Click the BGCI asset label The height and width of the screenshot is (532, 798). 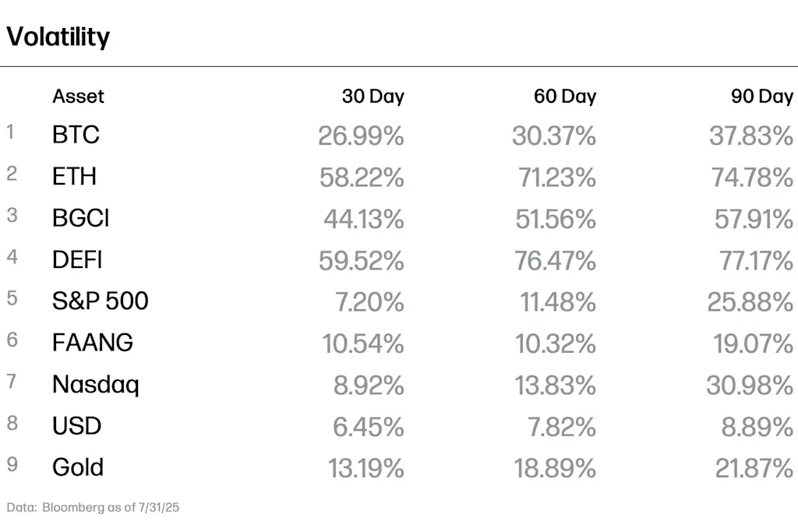[x=81, y=218]
